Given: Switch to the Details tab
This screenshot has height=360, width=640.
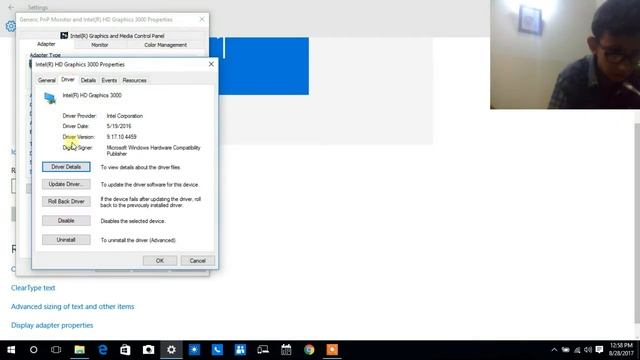Looking at the screenshot, I should pos(88,80).
